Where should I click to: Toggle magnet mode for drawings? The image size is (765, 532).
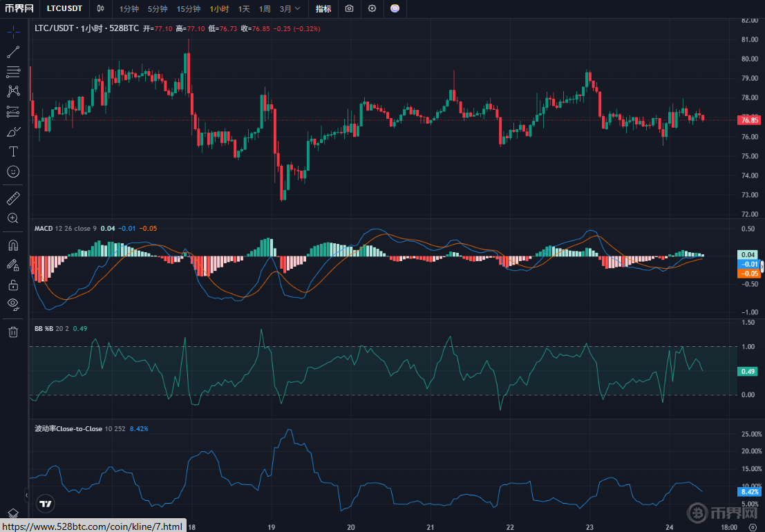point(13,245)
